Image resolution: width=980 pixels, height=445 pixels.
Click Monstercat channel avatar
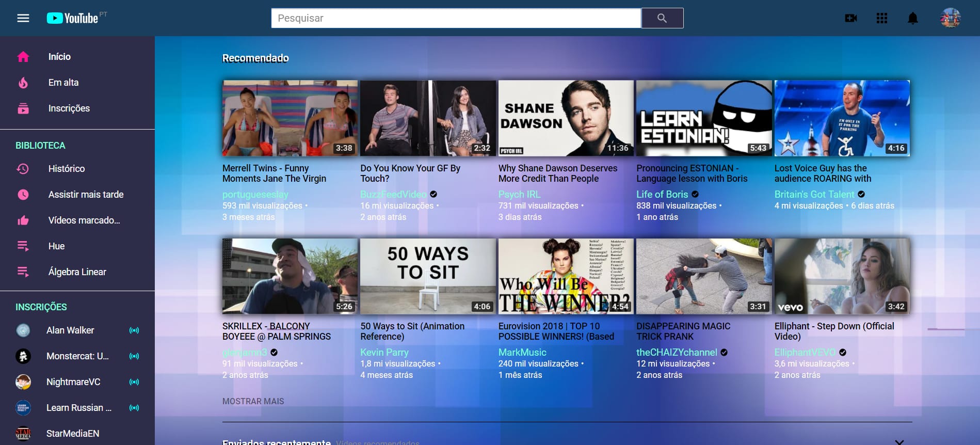[23, 356]
